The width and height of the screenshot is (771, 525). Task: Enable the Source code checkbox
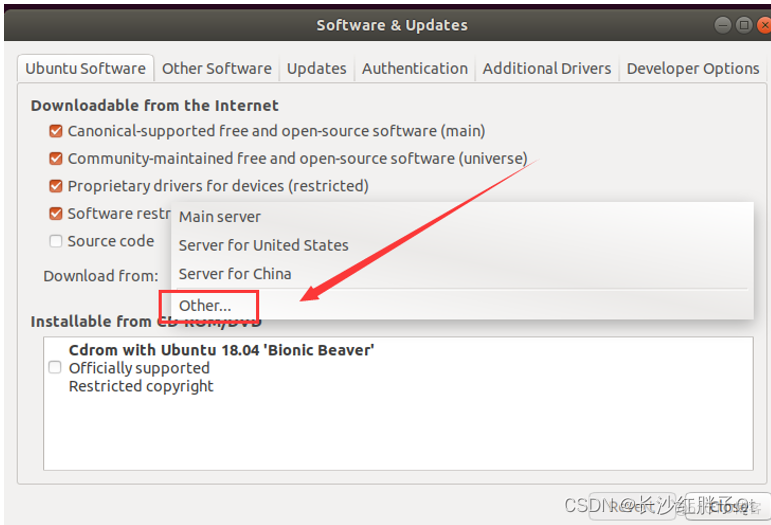[56, 241]
